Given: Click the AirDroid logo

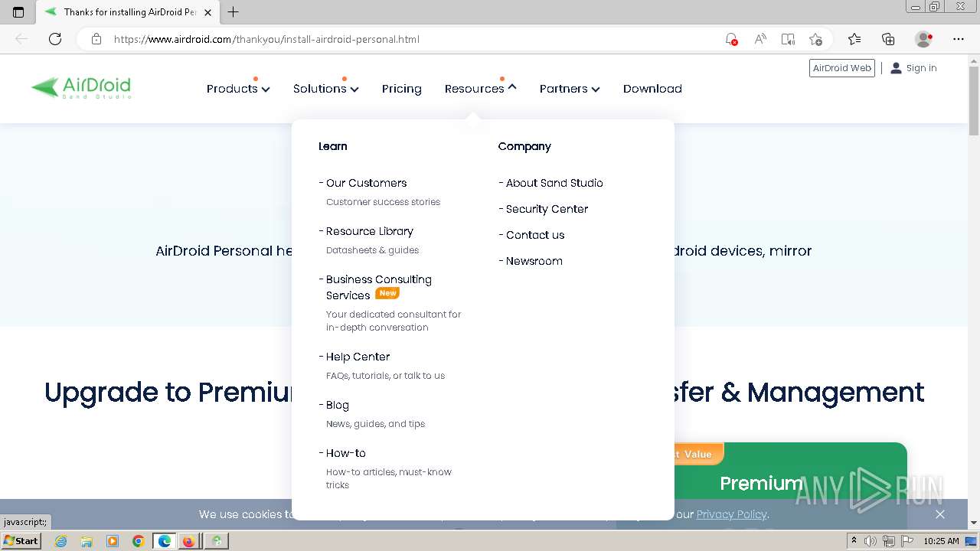Looking at the screenshot, I should [x=81, y=88].
